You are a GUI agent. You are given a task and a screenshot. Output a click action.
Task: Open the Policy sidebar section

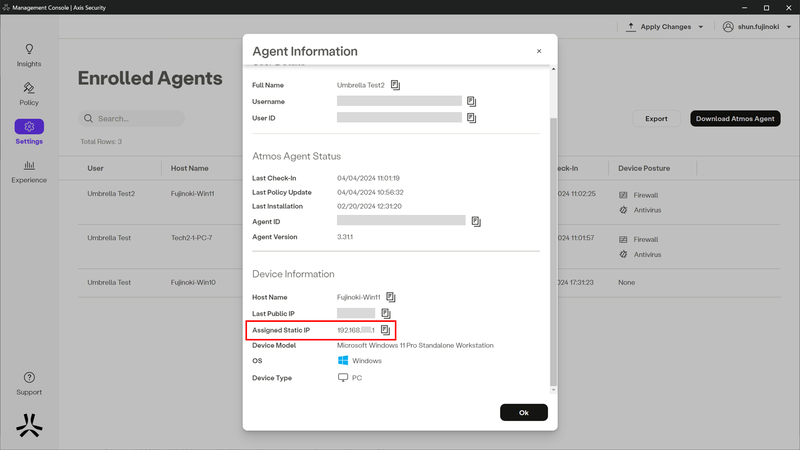click(29, 94)
